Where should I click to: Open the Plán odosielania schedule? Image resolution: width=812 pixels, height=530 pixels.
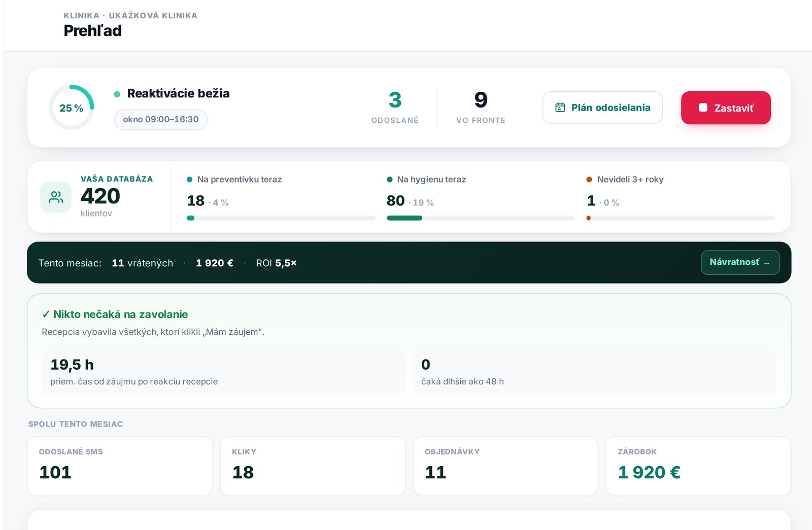point(602,108)
